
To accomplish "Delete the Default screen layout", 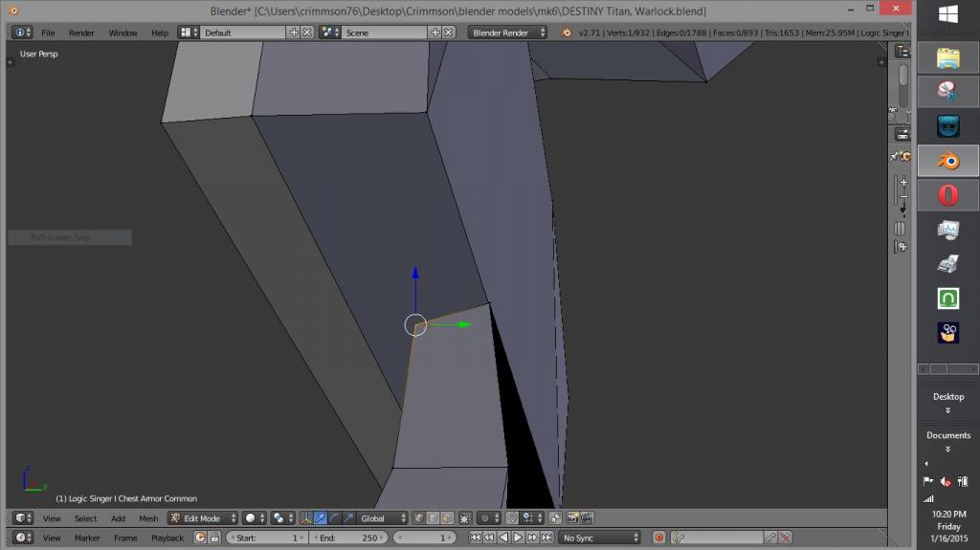I will click(x=307, y=33).
